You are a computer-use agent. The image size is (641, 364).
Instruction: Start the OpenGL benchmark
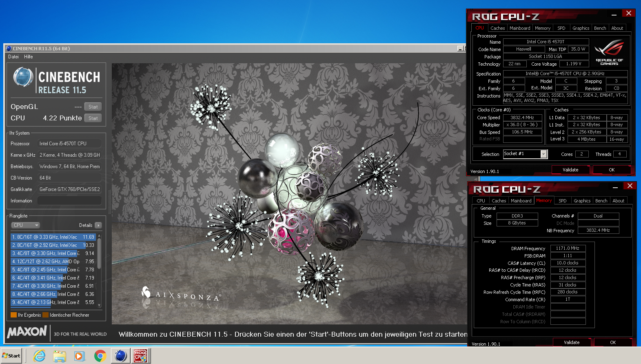pos(93,107)
